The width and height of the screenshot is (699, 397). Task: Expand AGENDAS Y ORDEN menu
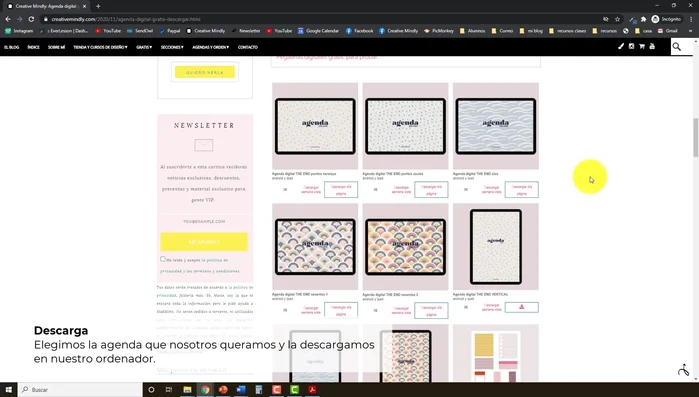pyautogui.click(x=210, y=47)
